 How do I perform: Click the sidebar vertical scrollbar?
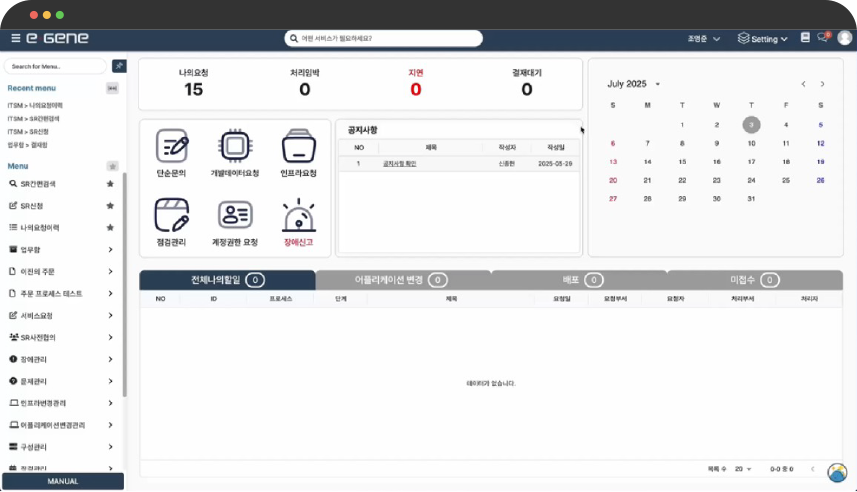pos(124,280)
